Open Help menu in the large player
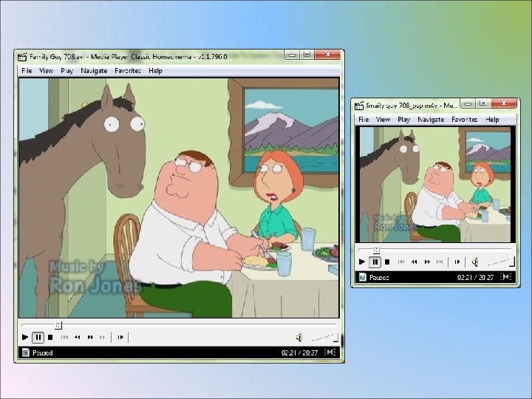This screenshot has height=399, width=532. click(155, 71)
